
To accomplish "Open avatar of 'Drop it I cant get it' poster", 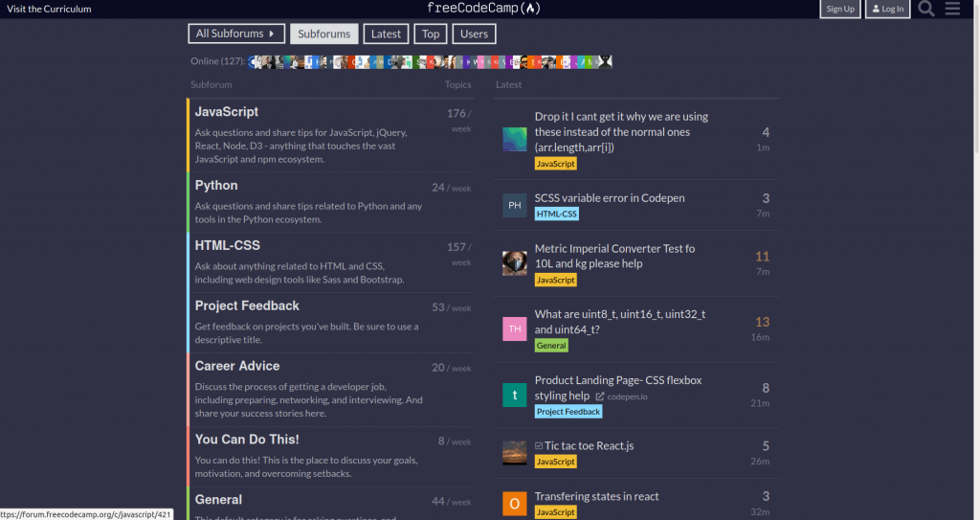I will click(514, 139).
